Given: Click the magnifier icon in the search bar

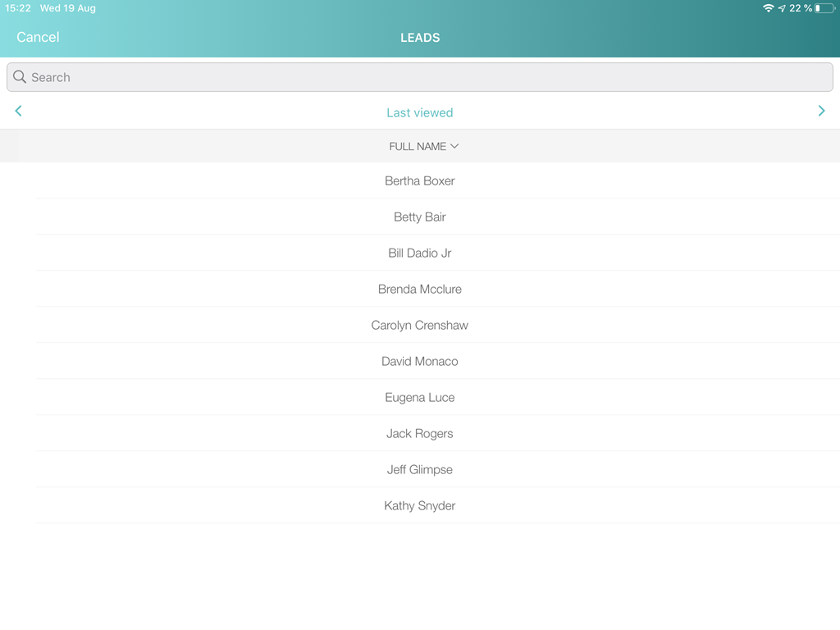Looking at the screenshot, I should click(x=20, y=76).
